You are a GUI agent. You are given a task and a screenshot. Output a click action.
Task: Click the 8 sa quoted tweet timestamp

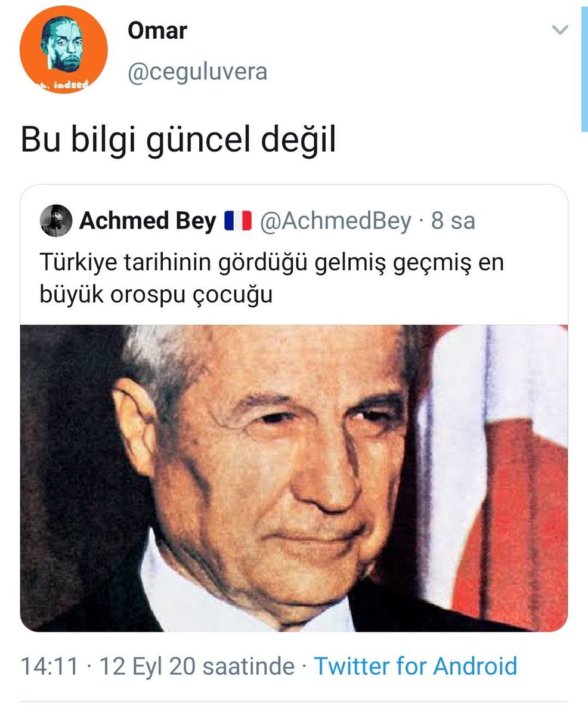click(453, 221)
